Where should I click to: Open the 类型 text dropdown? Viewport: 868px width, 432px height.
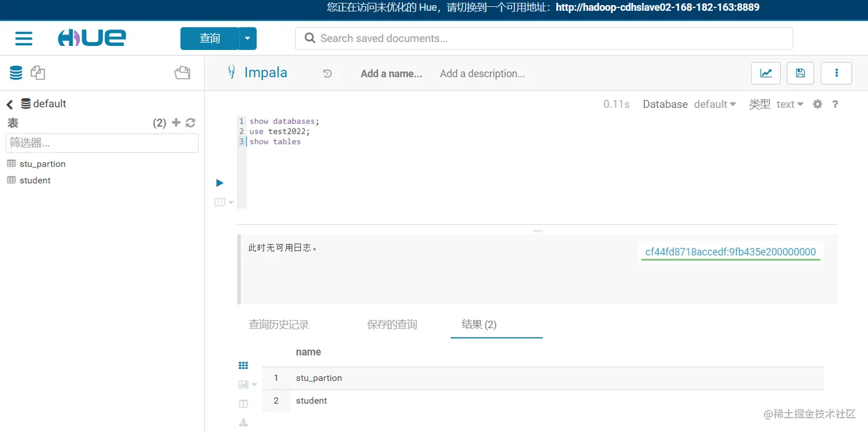(790, 104)
